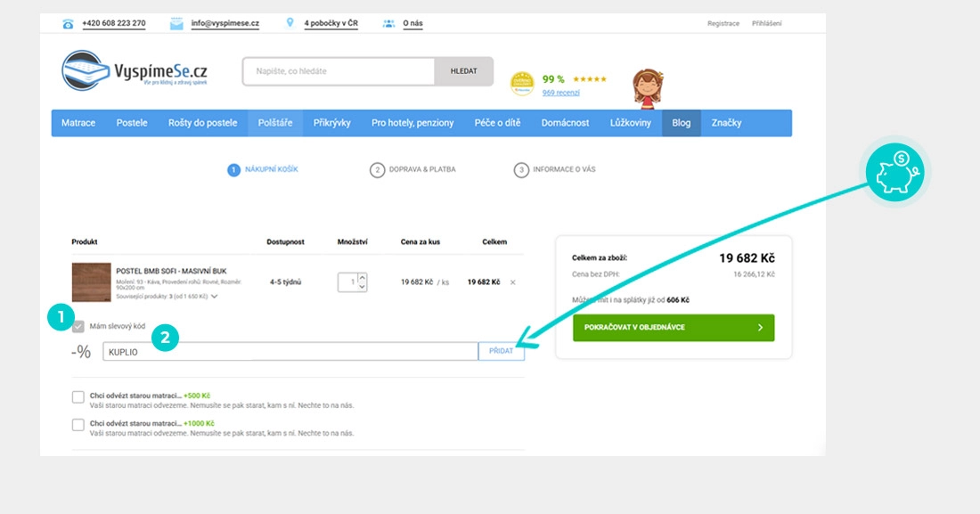
Task: Decrease quantity with the down arrow
Action: 361,287
